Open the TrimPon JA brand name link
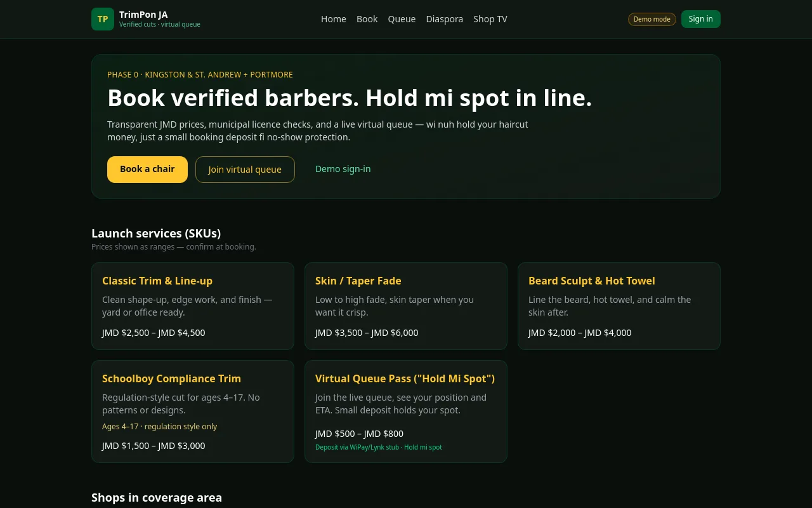 pos(143,15)
